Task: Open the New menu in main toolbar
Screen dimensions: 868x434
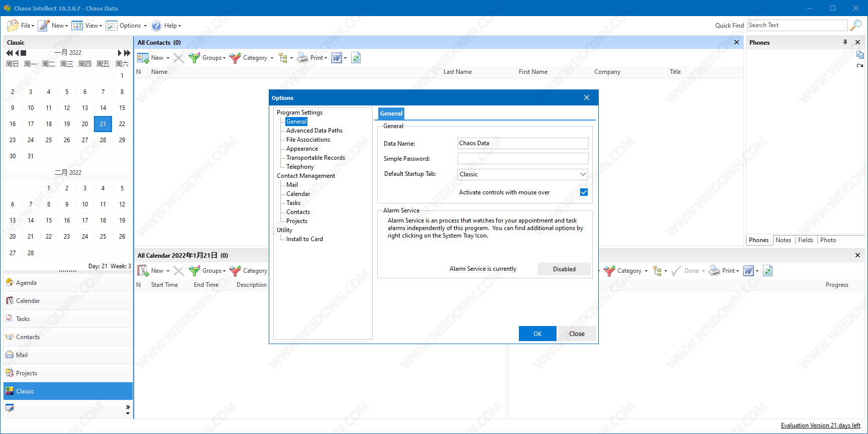Action: (53, 26)
